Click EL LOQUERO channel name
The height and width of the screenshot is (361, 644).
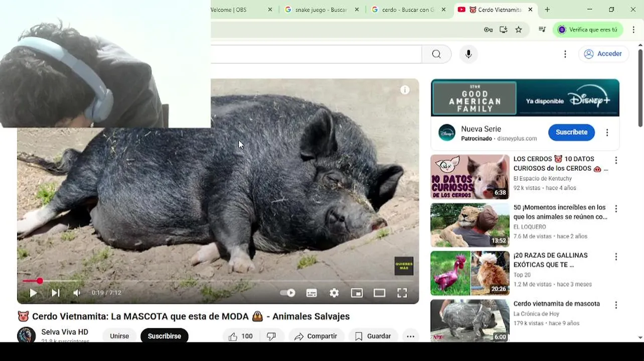(x=530, y=227)
